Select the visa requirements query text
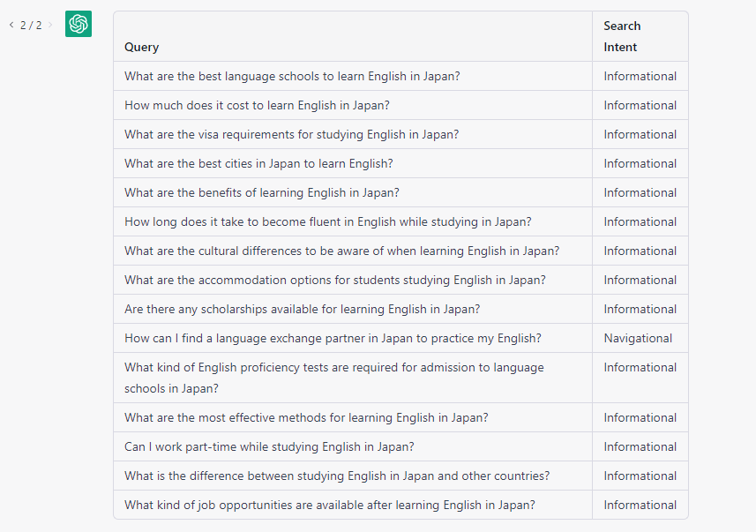 (292, 135)
